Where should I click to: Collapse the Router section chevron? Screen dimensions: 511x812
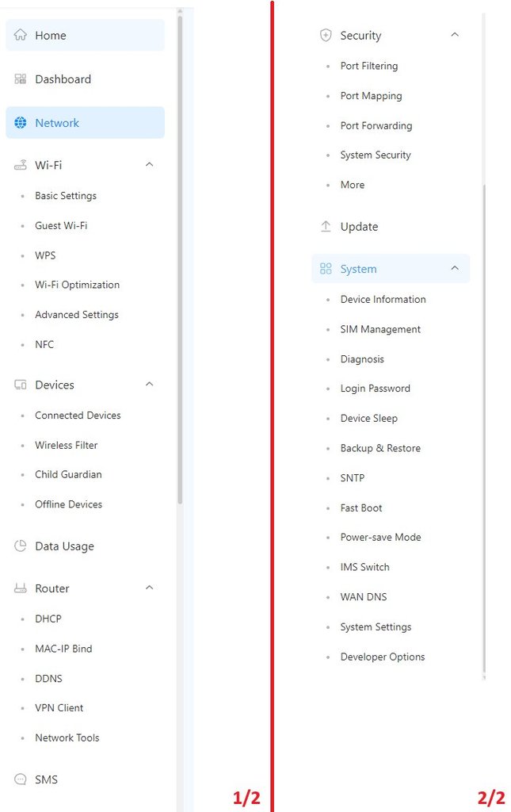click(149, 588)
